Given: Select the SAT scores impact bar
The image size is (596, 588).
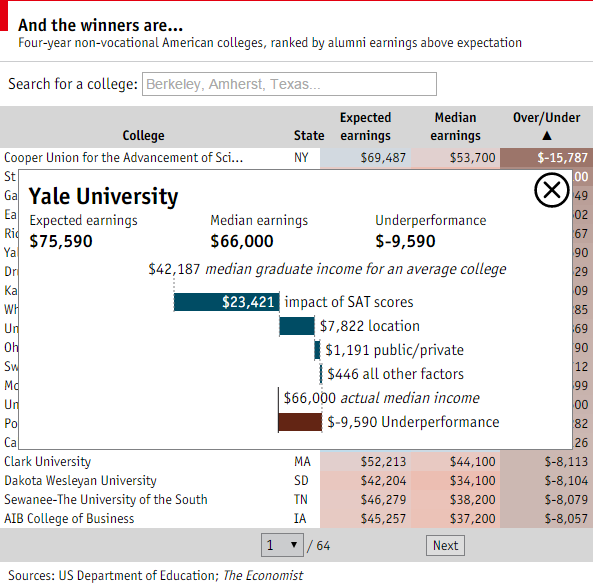Looking at the screenshot, I should click(x=227, y=302).
